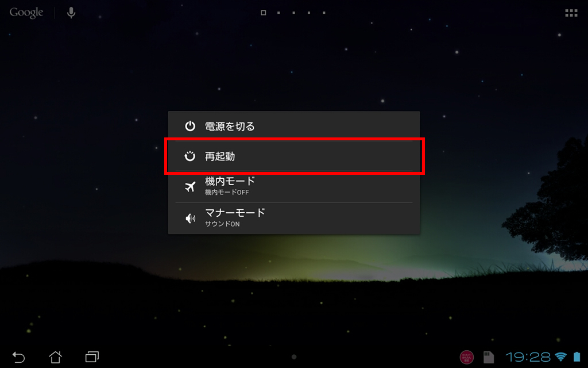Viewport: 588px width, 368px height.
Task: Open the SD card notification icon
Action: [x=488, y=357]
